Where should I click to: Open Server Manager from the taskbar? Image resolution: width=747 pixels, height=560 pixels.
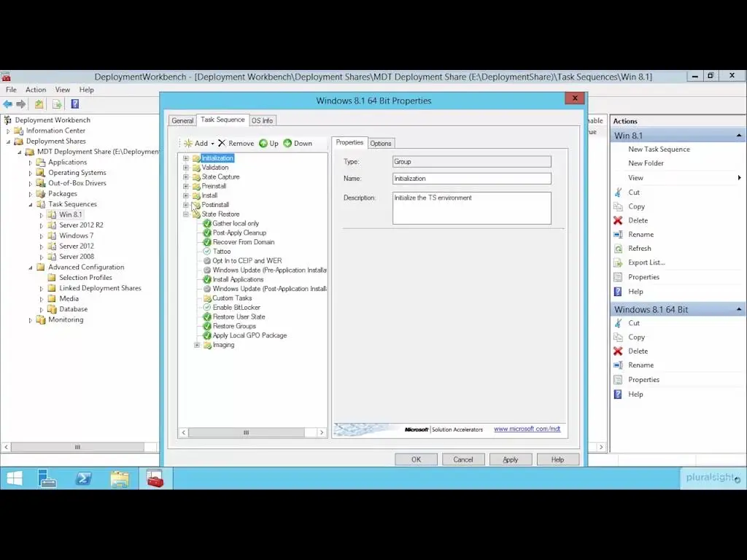click(x=47, y=478)
